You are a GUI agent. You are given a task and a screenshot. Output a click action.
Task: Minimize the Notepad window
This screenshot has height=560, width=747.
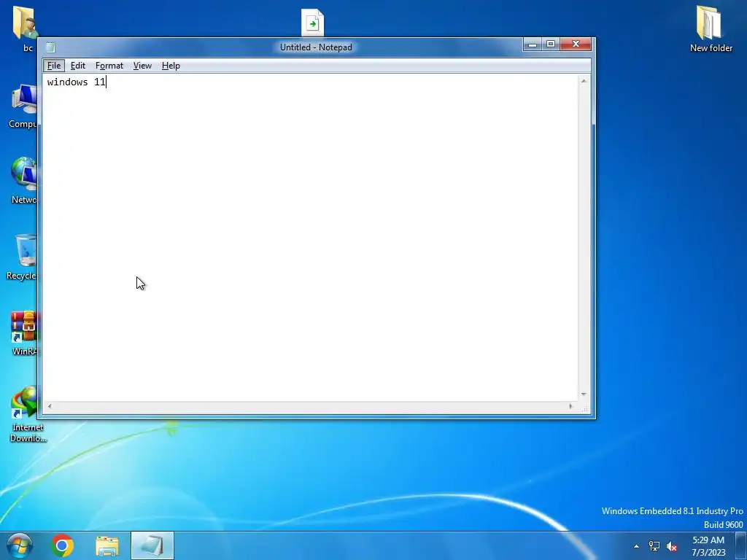tap(533, 44)
